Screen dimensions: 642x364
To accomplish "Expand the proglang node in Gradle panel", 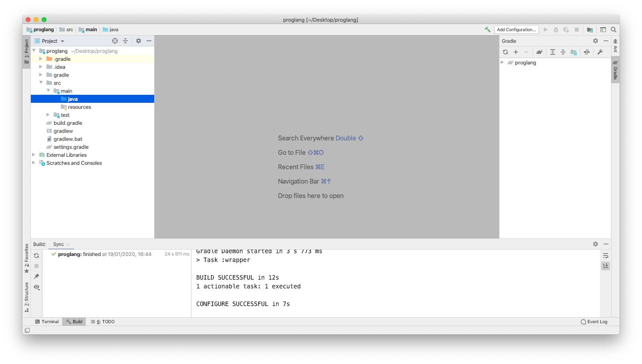I will coord(503,62).
